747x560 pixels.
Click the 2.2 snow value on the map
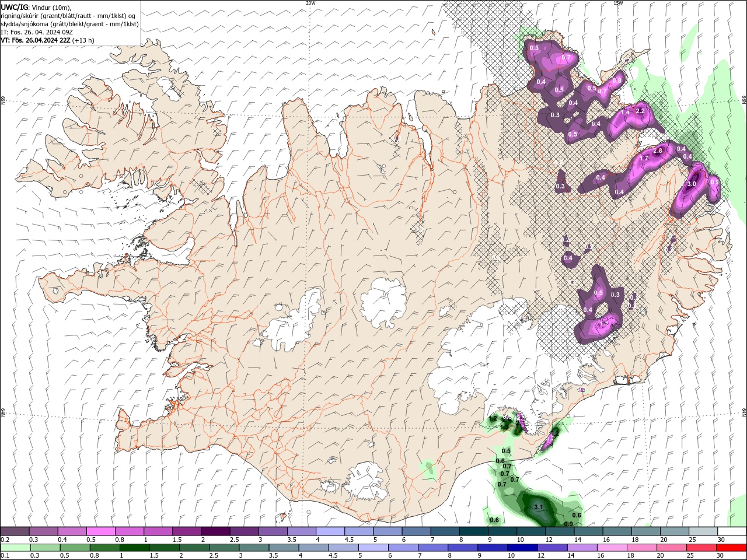coord(640,111)
